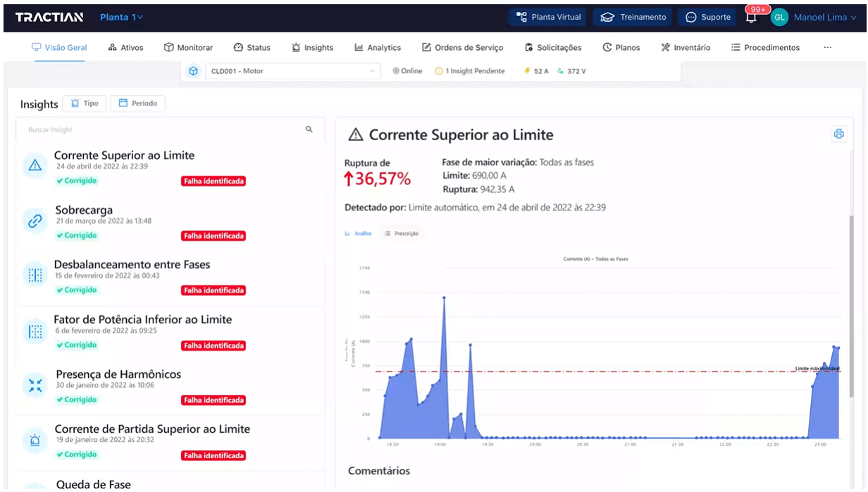Viewport: 868px width, 492px height.
Task: Click the asset cube icon beside CLD001
Action: 193,71
